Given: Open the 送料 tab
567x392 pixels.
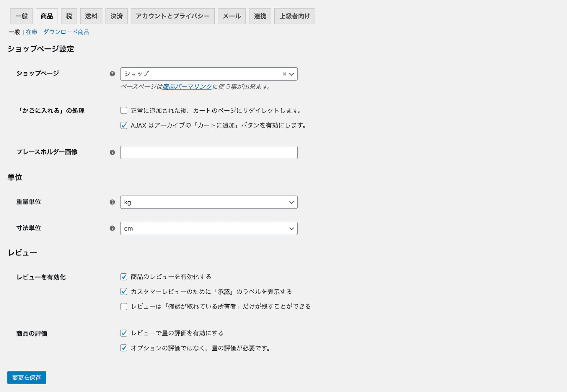Looking at the screenshot, I should pyautogui.click(x=91, y=16).
